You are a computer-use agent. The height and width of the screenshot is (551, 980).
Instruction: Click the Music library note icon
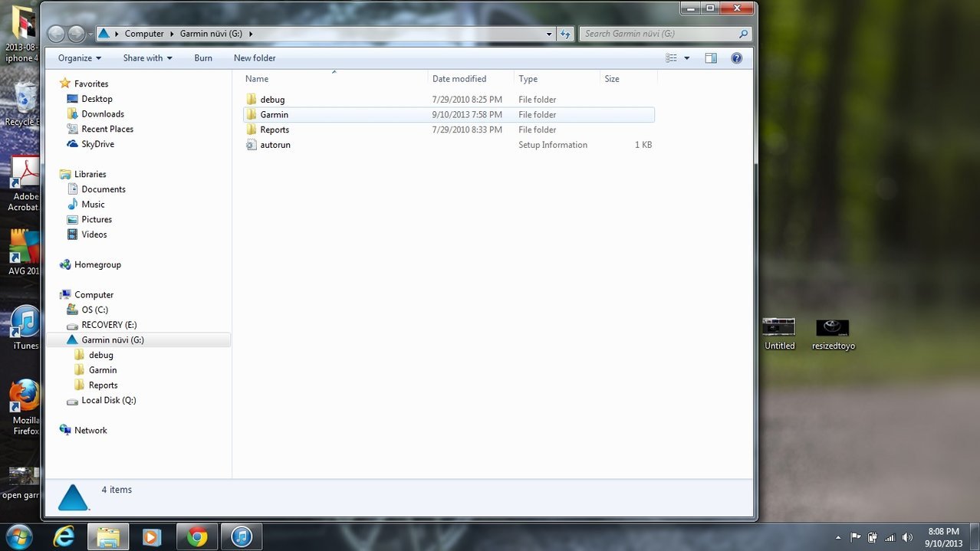(x=72, y=205)
